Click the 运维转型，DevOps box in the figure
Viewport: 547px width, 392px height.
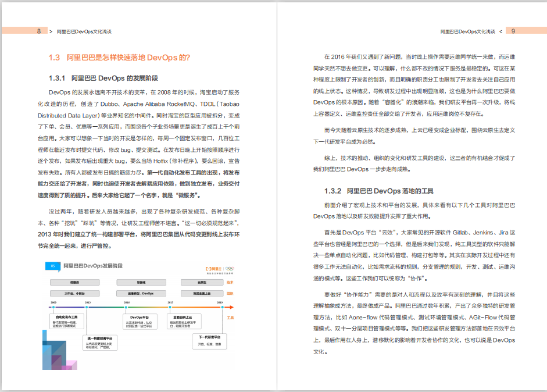click(x=141, y=294)
